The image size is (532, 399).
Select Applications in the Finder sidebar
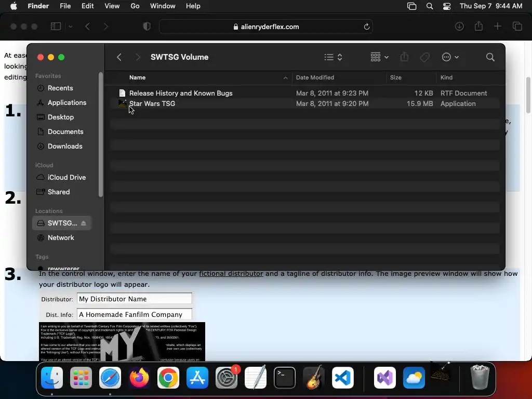tap(62, 102)
